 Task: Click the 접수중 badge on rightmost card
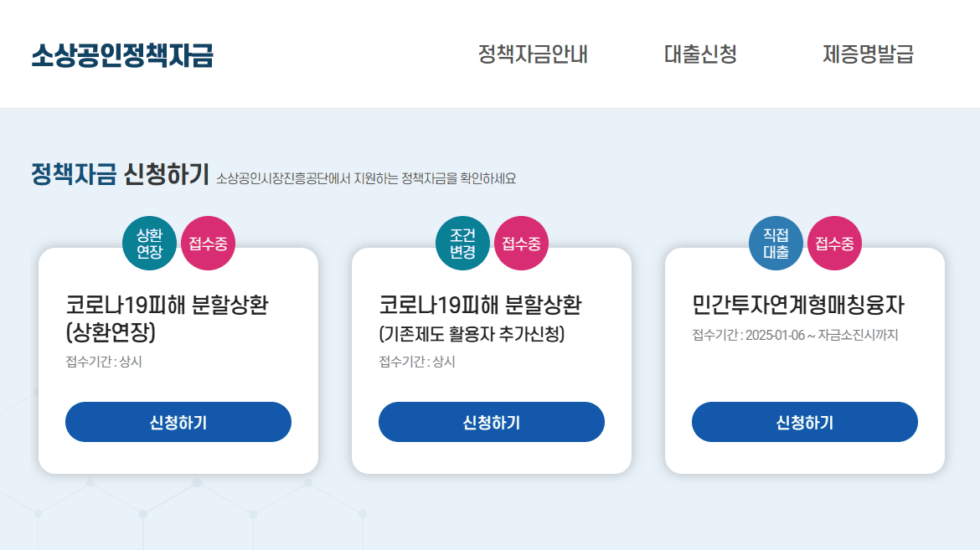(x=834, y=244)
